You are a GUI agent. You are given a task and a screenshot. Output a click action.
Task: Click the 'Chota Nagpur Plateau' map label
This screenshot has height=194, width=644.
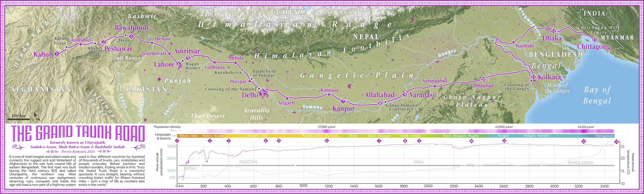(x=472, y=101)
